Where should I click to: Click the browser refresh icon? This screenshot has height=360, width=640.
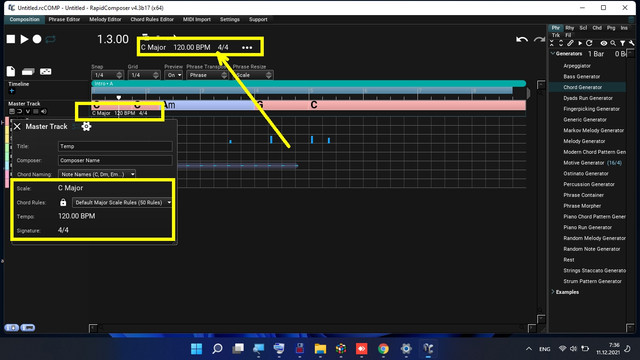[x=589, y=43]
